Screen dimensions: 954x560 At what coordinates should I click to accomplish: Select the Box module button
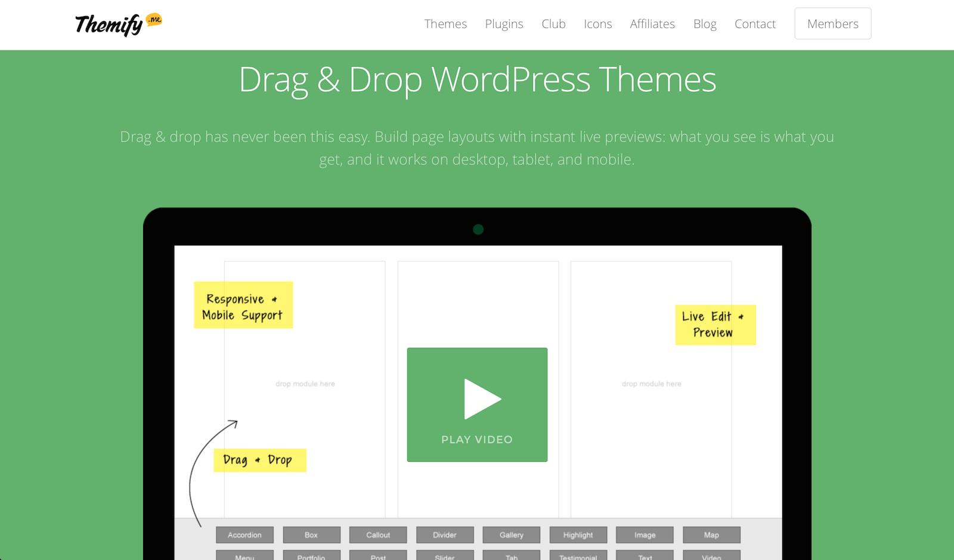(311, 535)
